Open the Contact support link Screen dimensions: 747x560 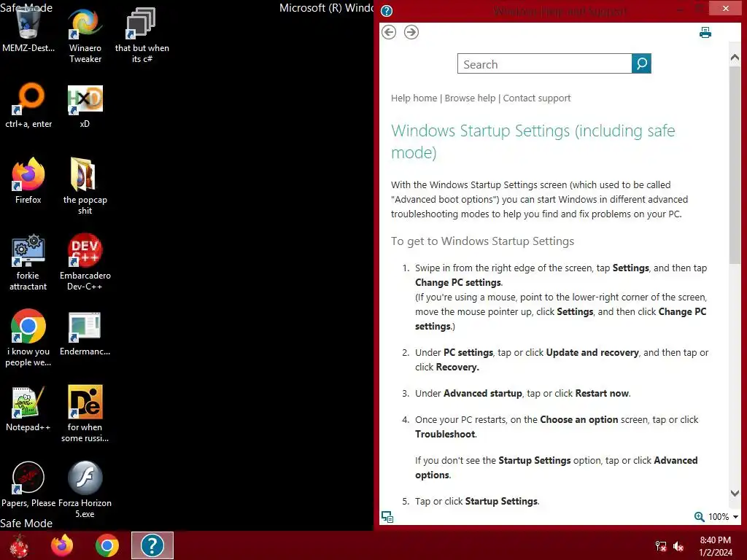click(537, 98)
